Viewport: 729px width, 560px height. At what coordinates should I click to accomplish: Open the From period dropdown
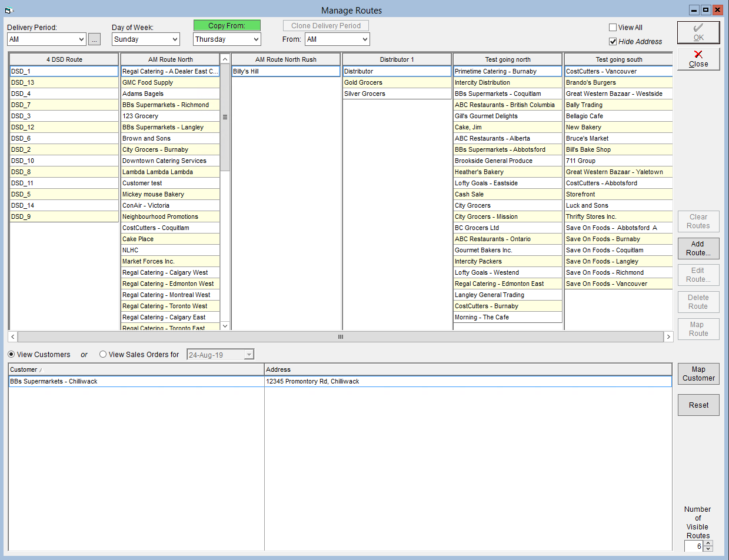(x=365, y=39)
